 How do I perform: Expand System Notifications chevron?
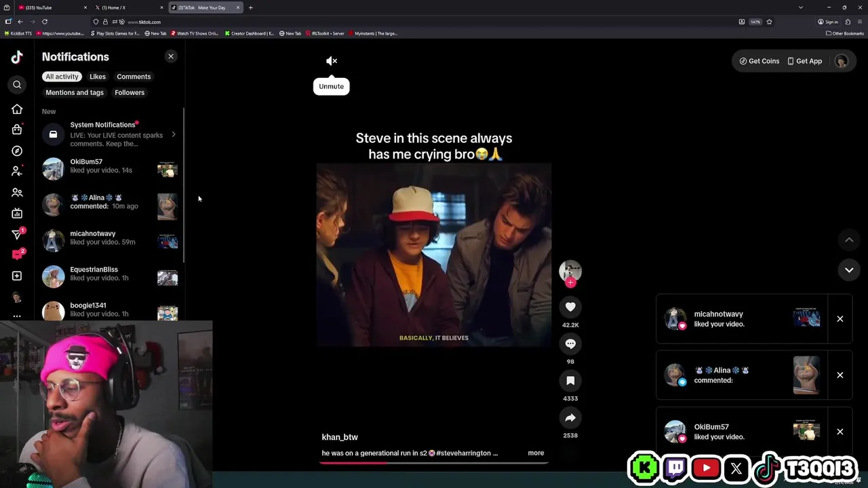point(174,134)
